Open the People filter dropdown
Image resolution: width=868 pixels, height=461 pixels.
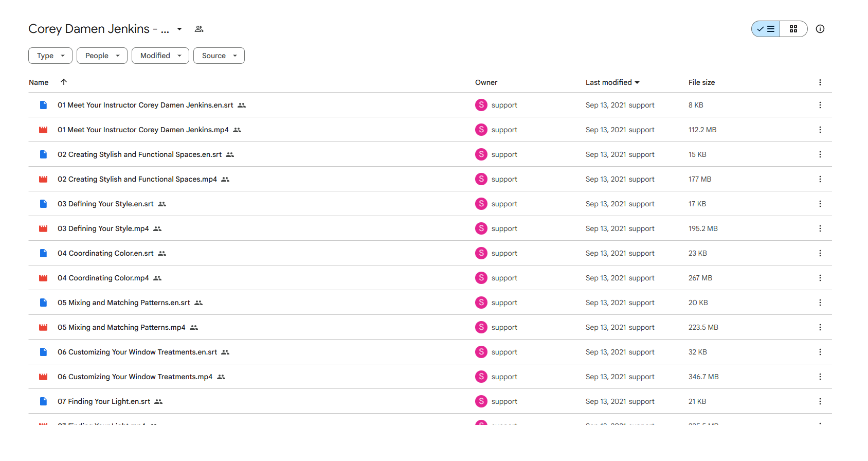[x=102, y=56]
